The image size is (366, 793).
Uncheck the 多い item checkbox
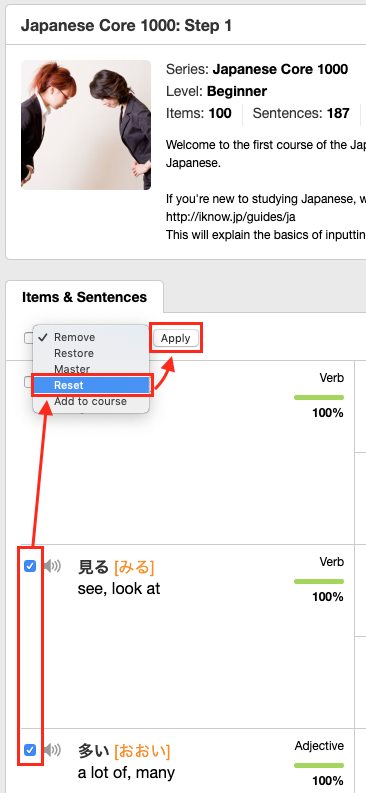[x=30, y=750]
